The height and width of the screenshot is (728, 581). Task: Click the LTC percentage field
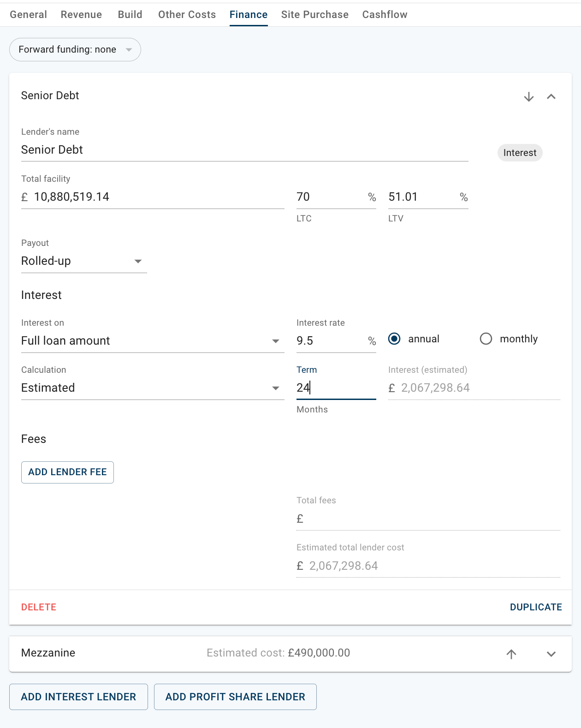330,197
